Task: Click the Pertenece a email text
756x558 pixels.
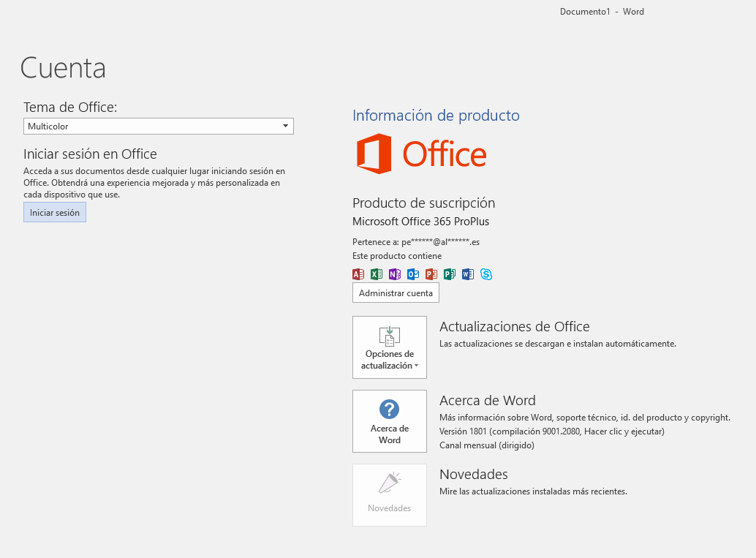Action: [x=416, y=242]
